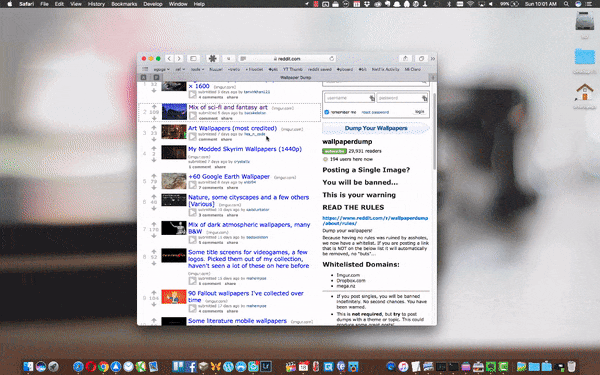Toggle the 'remember me' checkbox
Image resolution: width=600 pixels, height=375 pixels.
tap(327, 112)
